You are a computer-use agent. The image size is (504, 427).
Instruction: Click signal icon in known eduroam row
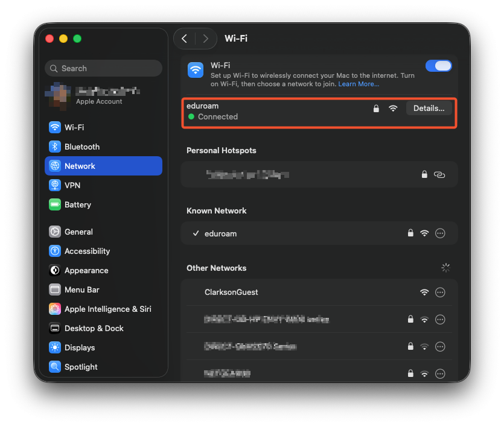point(424,233)
